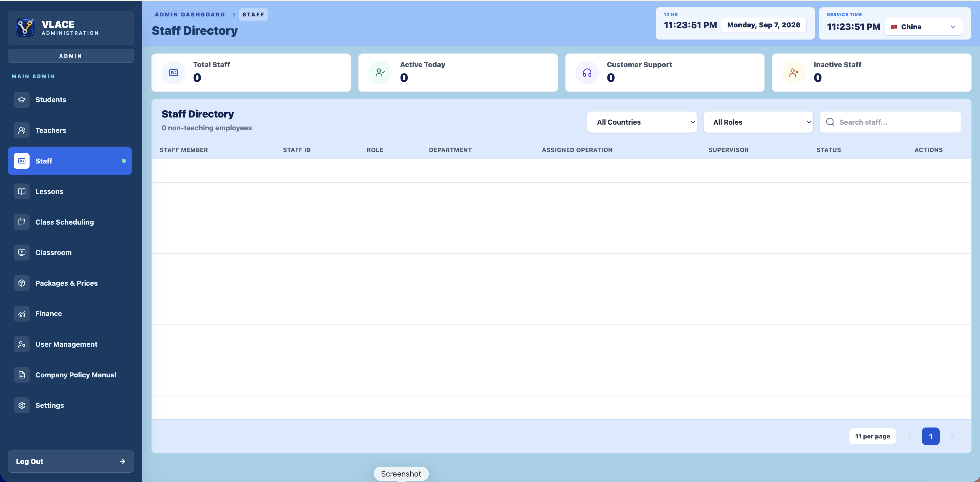Toggle the 12 HR time format label

point(671,15)
